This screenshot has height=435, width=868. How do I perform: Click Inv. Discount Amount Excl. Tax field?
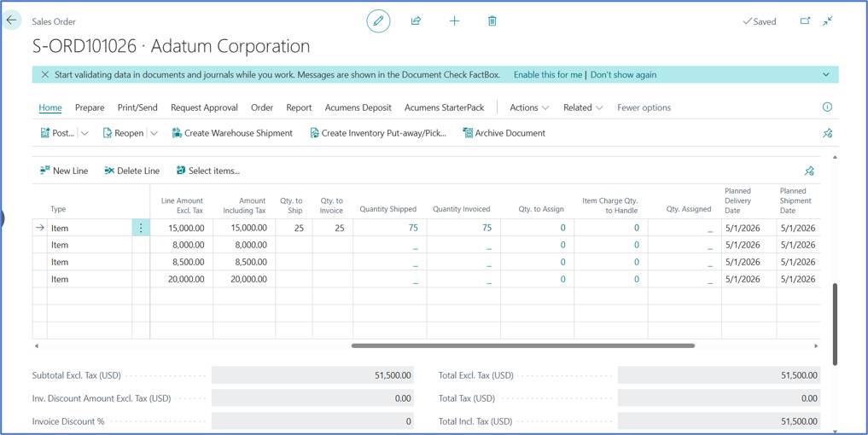coord(312,398)
